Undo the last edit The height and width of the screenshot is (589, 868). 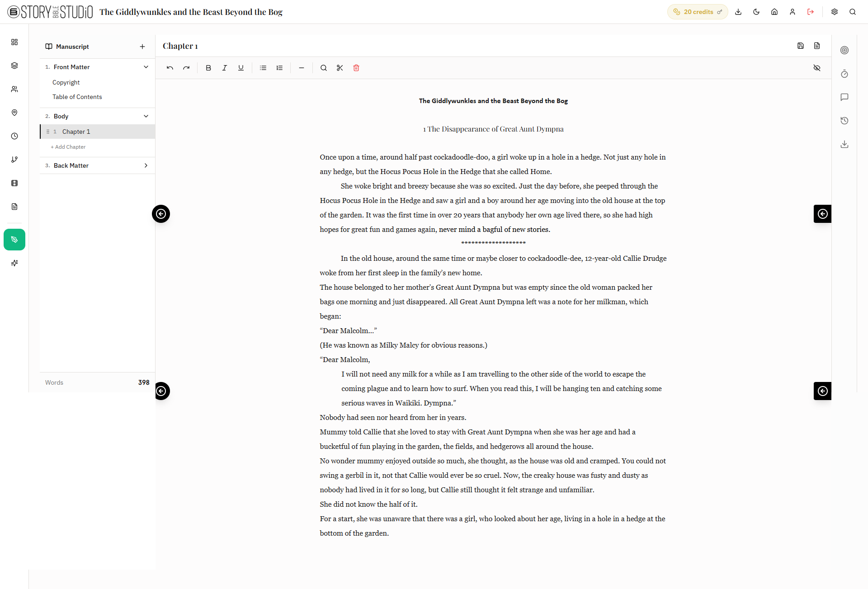pyautogui.click(x=170, y=68)
